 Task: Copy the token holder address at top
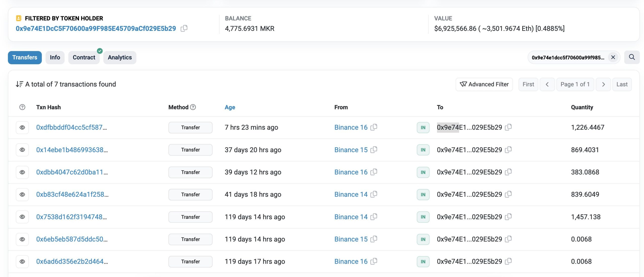[184, 28]
